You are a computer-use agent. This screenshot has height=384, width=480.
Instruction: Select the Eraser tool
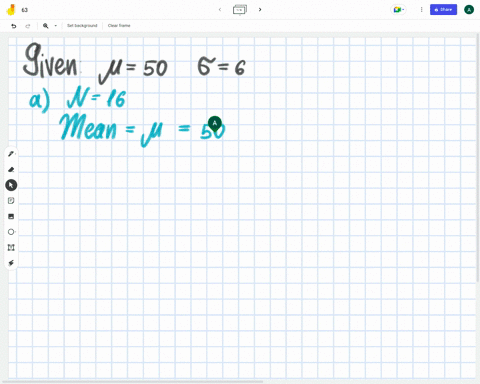(x=11, y=170)
